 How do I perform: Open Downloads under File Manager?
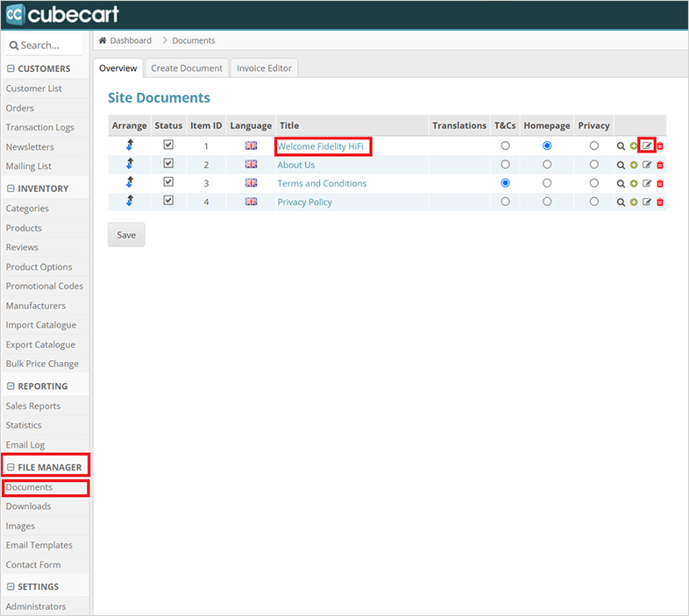pyautogui.click(x=28, y=506)
